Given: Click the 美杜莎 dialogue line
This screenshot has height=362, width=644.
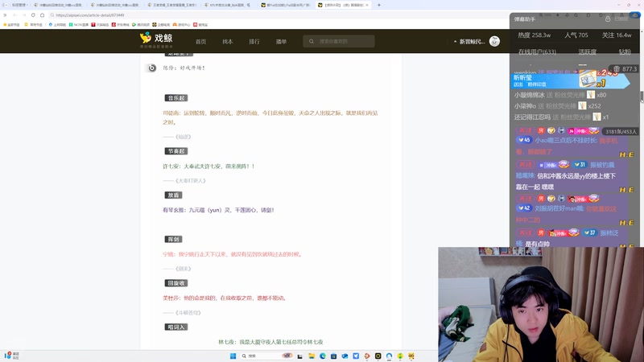Looking at the screenshot, I should point(225,298).
